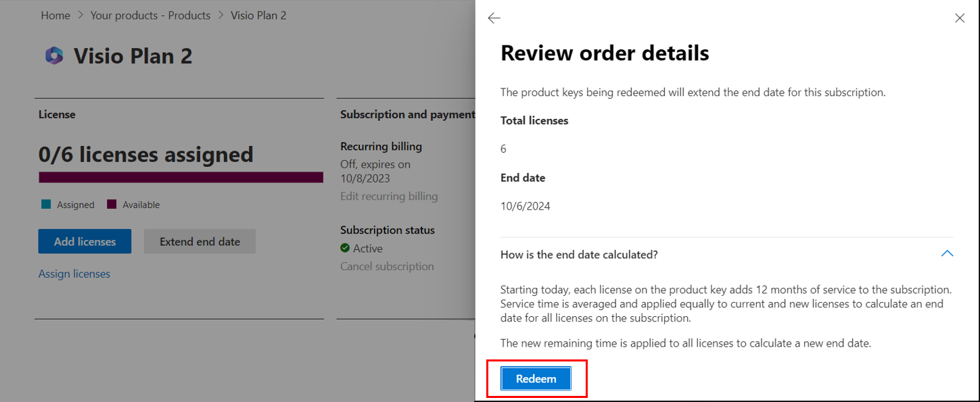Click the Redeem button
The width and height of the screenshot is (980, 402).
[536, 379]
